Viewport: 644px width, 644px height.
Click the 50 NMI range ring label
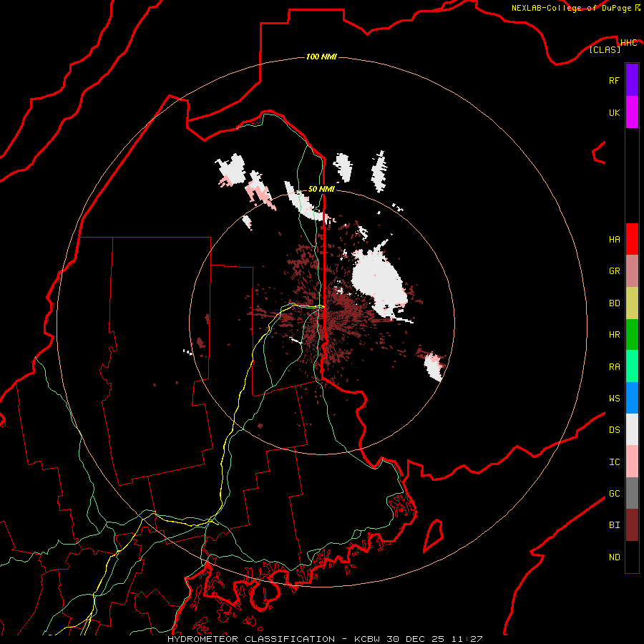pyautogui.click(x=321, y=189)
